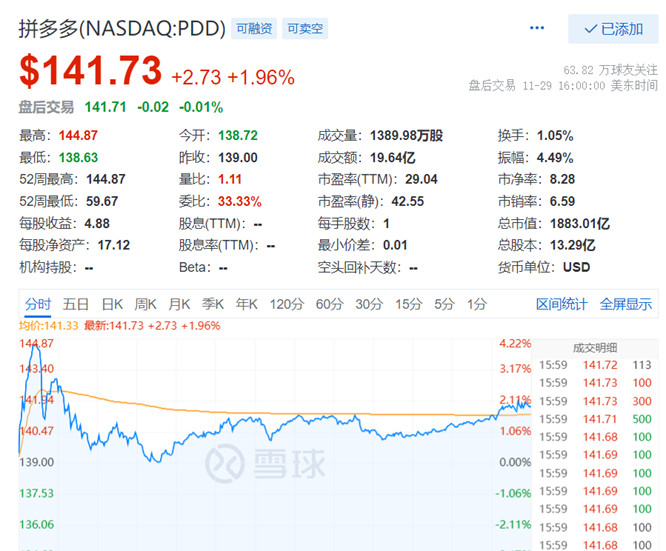Click the 可卖空 short-selling tag
Viewport: 666px width, 551px height.
(306, 29)
